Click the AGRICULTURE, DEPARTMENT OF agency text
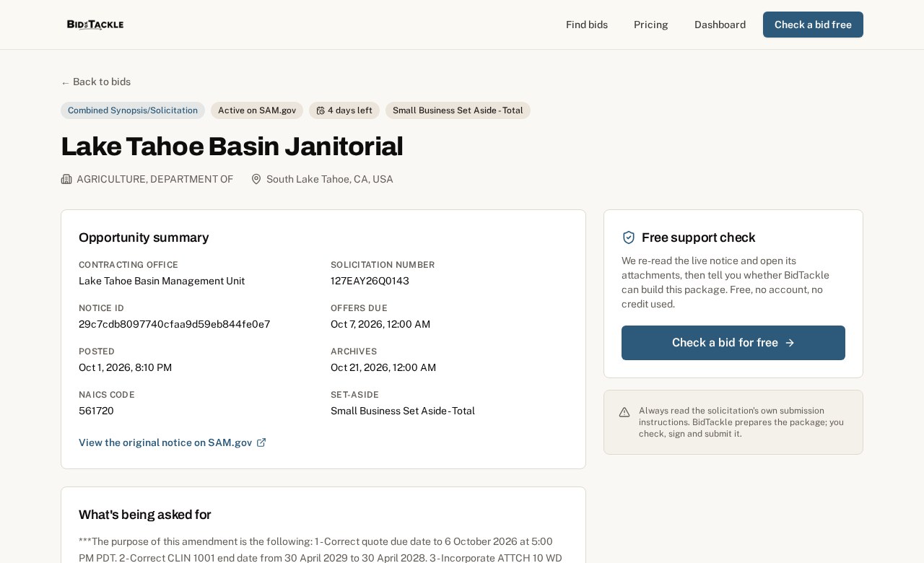Image resolution: width=924 pixels, height=563 pixels. tap(154, 179)
